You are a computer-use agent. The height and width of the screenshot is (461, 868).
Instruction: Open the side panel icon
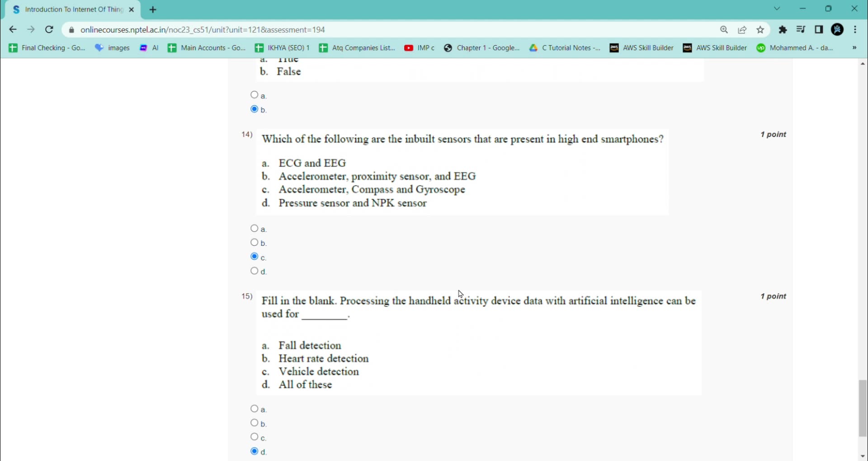[x=819, y=29]
